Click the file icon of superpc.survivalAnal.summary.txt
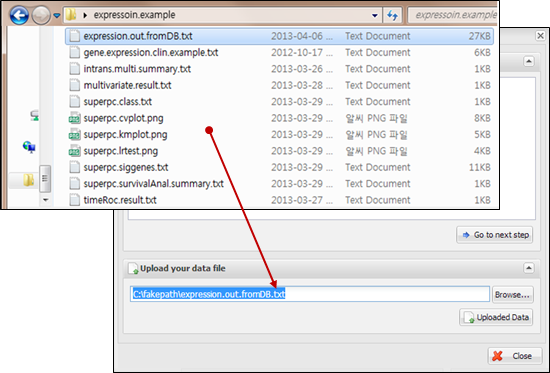The height and width of the screenshot is (373, 550). click(74, 184)
